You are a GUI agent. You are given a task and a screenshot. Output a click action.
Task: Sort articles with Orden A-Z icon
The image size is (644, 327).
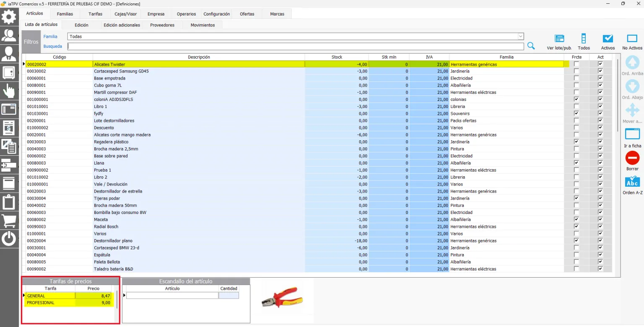click(x=632, y=182)
